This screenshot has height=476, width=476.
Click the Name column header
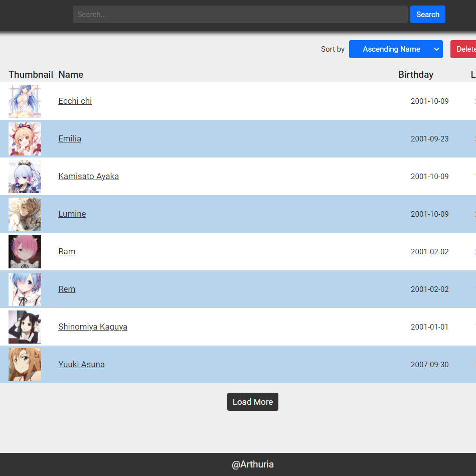71,75
